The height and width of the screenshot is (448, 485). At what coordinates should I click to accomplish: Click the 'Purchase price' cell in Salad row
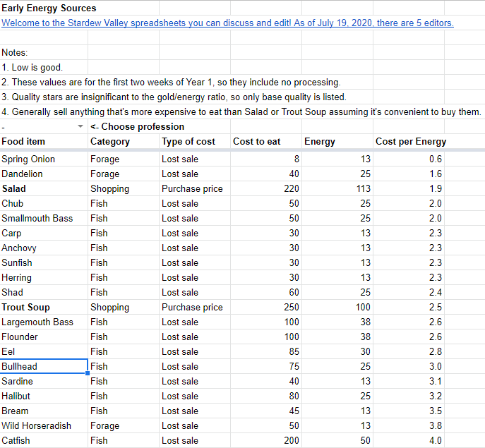pyautogui.click(x=192, y=188)
